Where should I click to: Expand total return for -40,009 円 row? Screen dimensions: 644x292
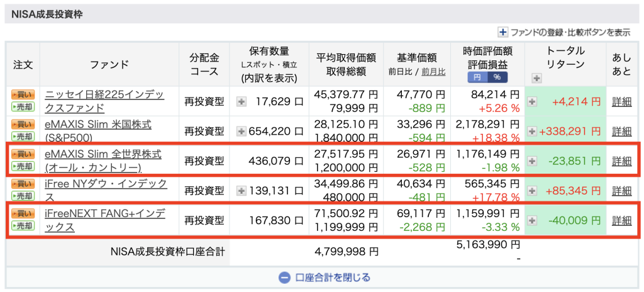pyautogui.click(x=532, y=220)
